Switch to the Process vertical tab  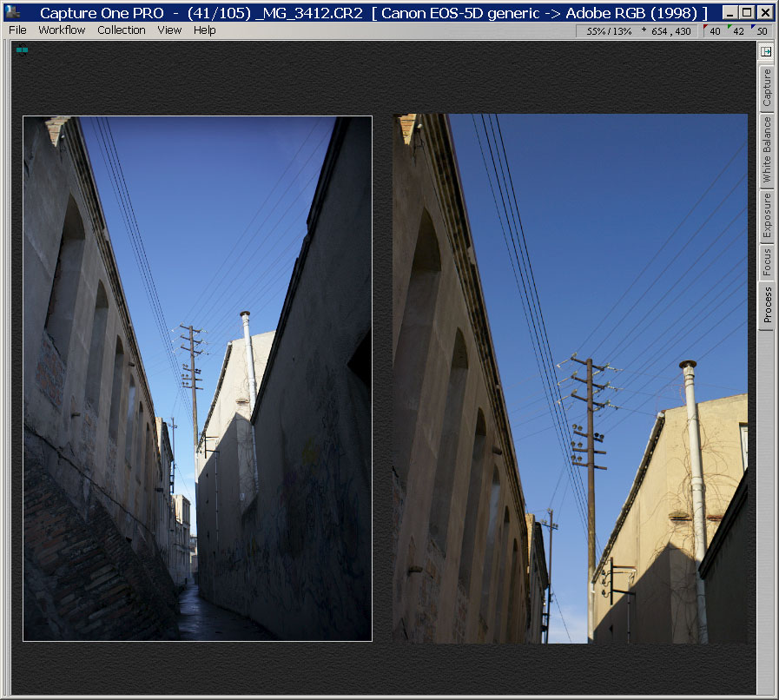pyautogui.click(x=767, y=305)
